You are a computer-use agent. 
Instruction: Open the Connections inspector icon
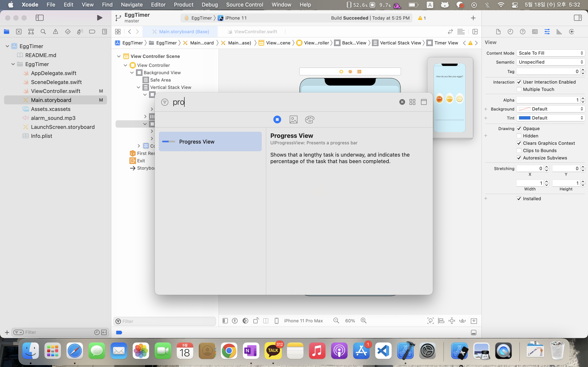571,32
